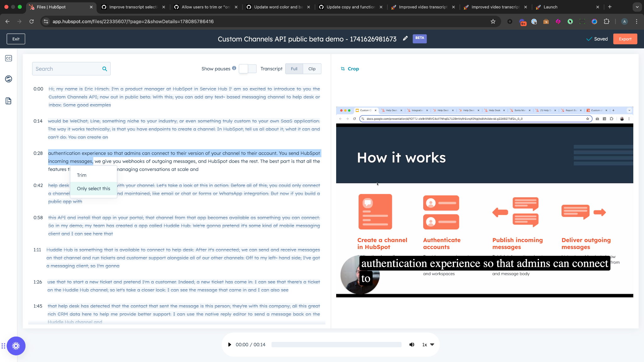Select the Full transcript option

point(294,69)
